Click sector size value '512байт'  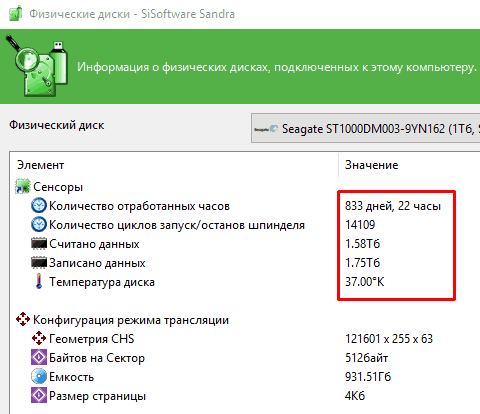coord(366,358)
